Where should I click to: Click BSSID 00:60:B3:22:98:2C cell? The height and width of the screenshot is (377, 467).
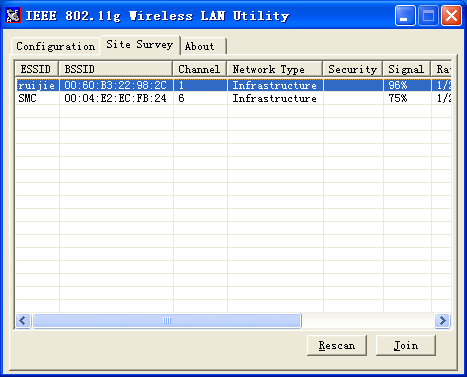click(x=115, y=85)
